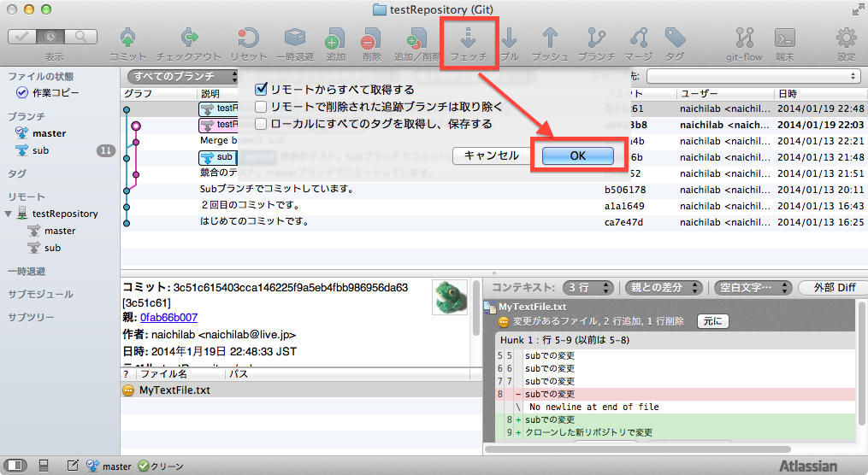
Task: Enable fetch all tags locally checkbox
Action: tap(261, 124)
